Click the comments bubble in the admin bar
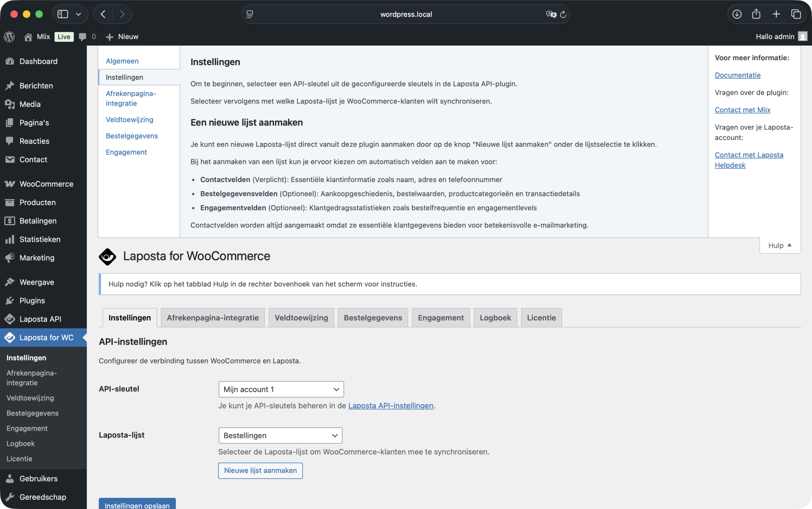 83,37
